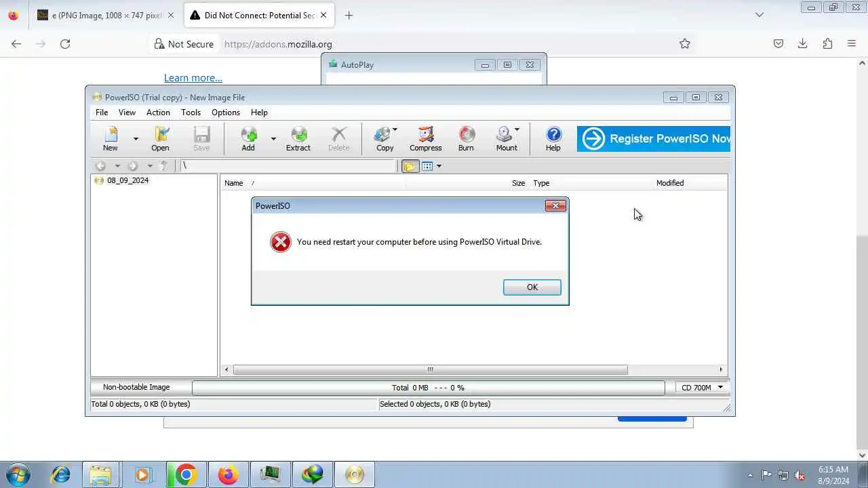Click the PowerISO Help toolbar icon
Image resolution: width=868 pixels, height=488 pixels.
click(x=553, y=138)
